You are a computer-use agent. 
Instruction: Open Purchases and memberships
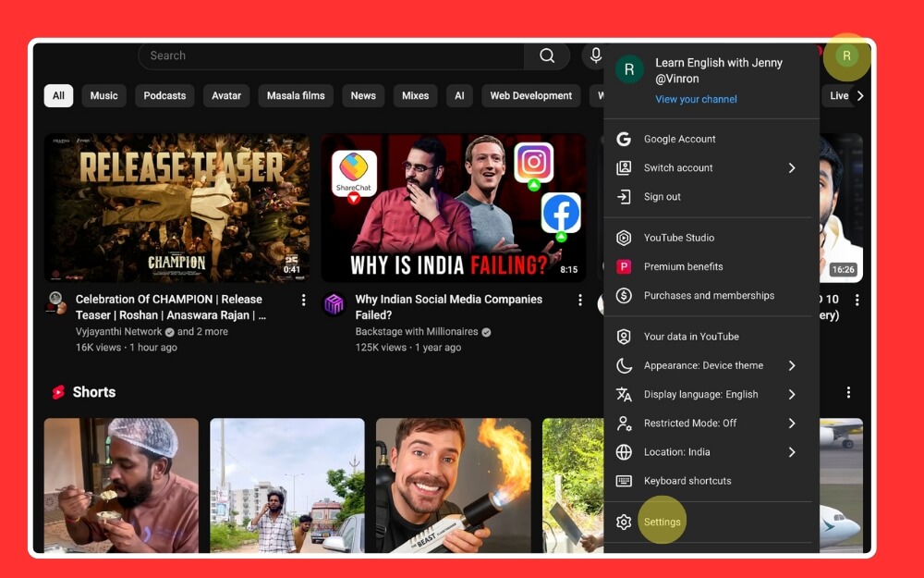(710, 296)
